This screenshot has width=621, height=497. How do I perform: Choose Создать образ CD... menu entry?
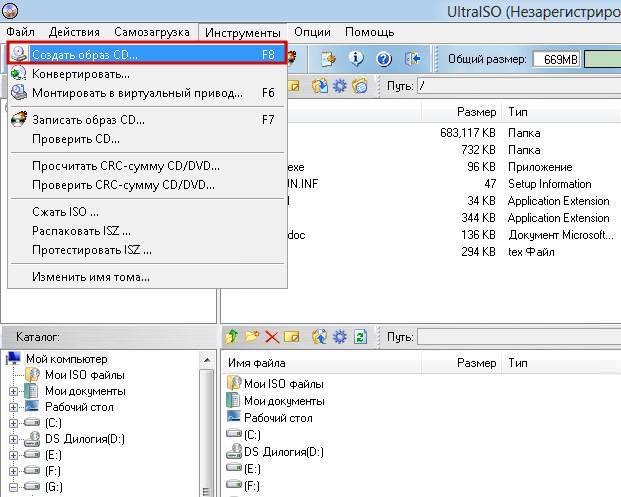click(x=147, y=54)
